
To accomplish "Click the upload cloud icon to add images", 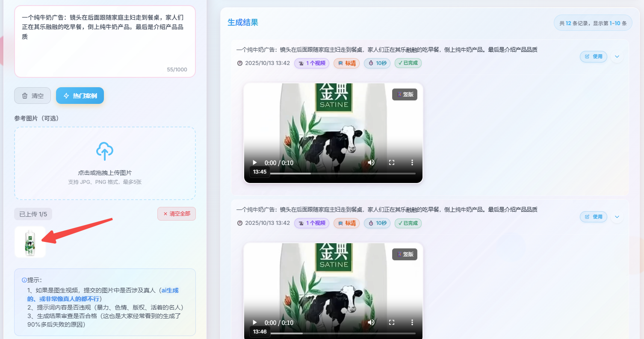I will (x=104, y=151).
